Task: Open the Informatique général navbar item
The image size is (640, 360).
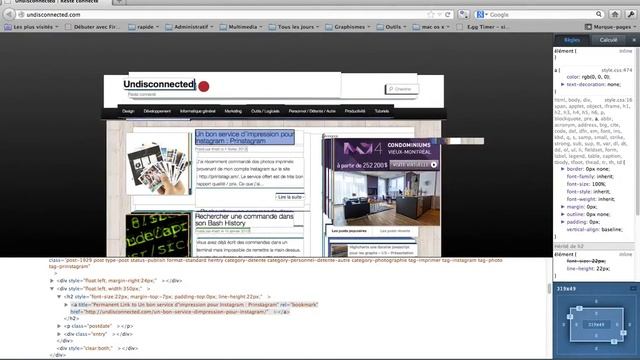Action: 198,111
